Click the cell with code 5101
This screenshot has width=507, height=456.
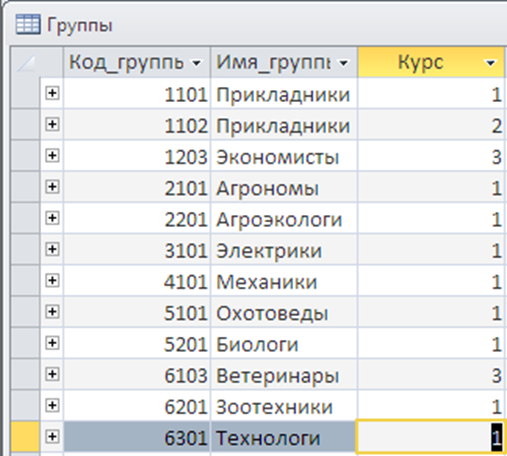137,312
